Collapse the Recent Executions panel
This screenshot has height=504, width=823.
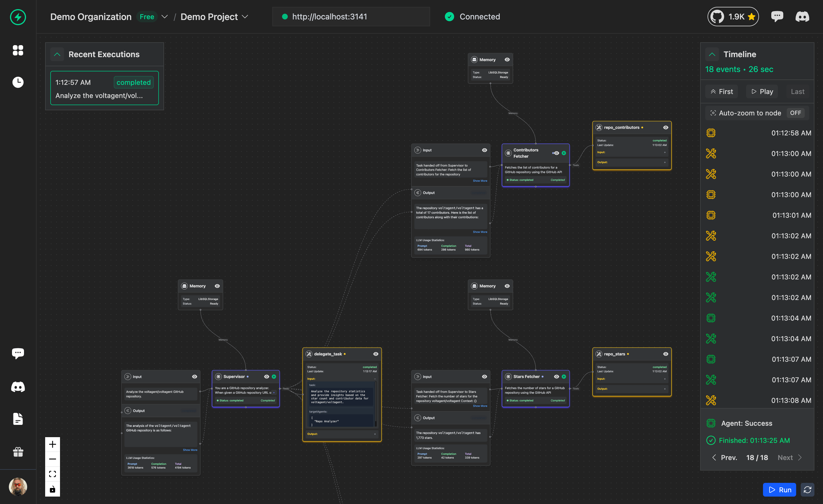click(57, 55)
